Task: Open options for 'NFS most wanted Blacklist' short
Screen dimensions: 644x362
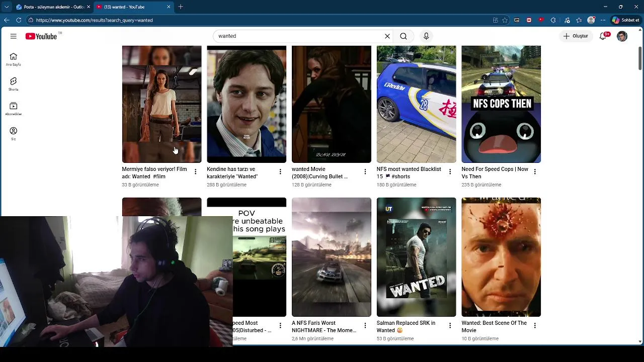Action: point(450,172)
